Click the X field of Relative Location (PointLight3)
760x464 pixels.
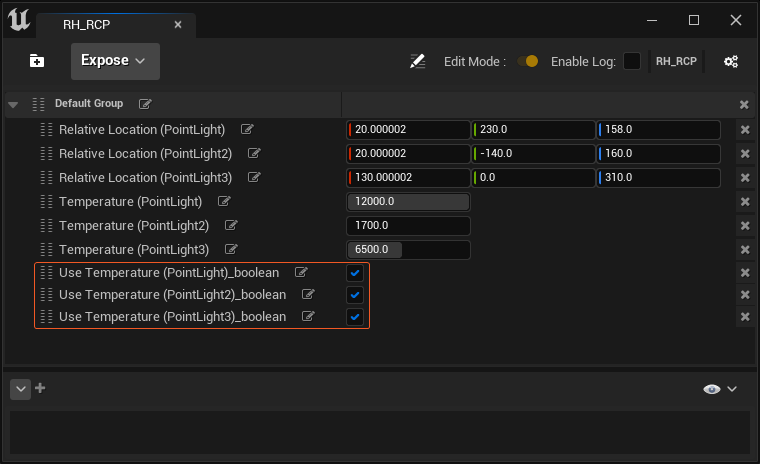[408, 178]
